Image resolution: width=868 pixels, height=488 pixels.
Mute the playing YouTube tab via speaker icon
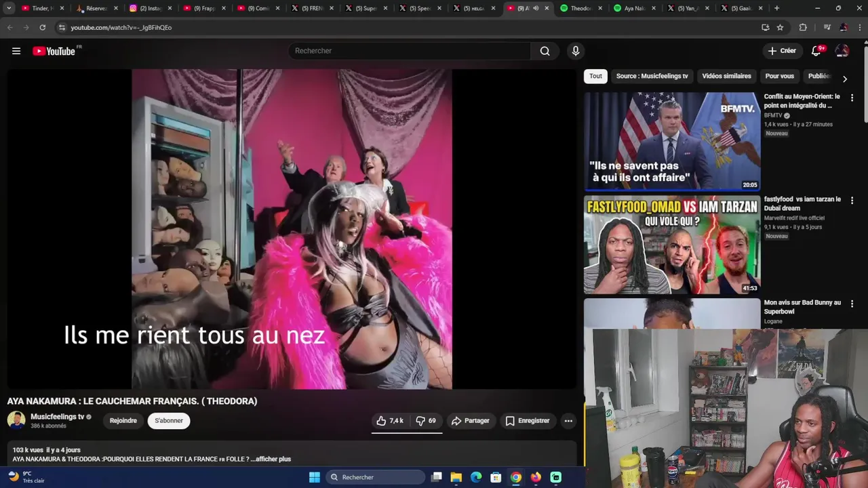coord(536,8)
